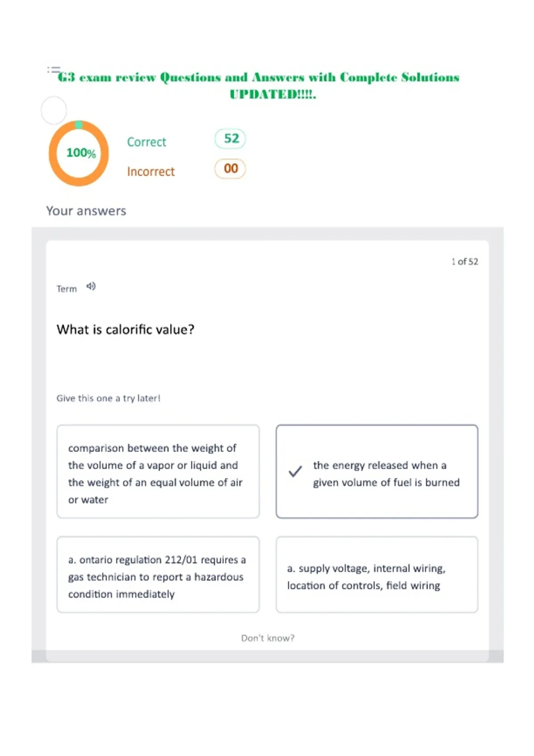Click the Term label
Screen dimensions: 534x756
(67, 289)
